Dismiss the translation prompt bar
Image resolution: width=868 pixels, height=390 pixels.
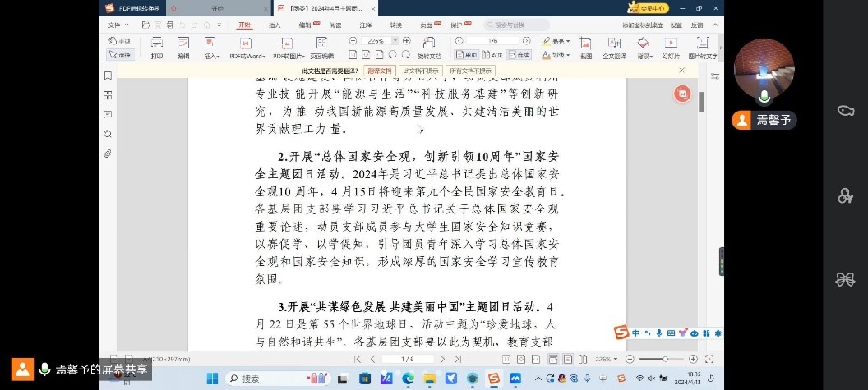click(681, 71)
